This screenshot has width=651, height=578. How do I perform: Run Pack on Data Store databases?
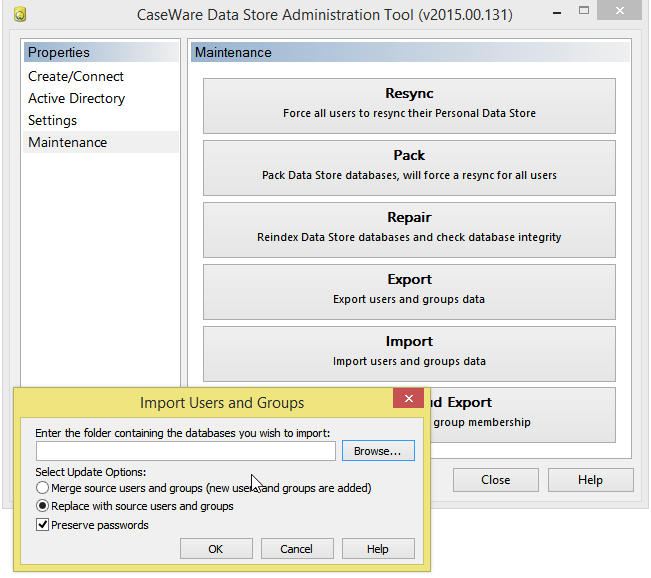(x=409, y=168)
